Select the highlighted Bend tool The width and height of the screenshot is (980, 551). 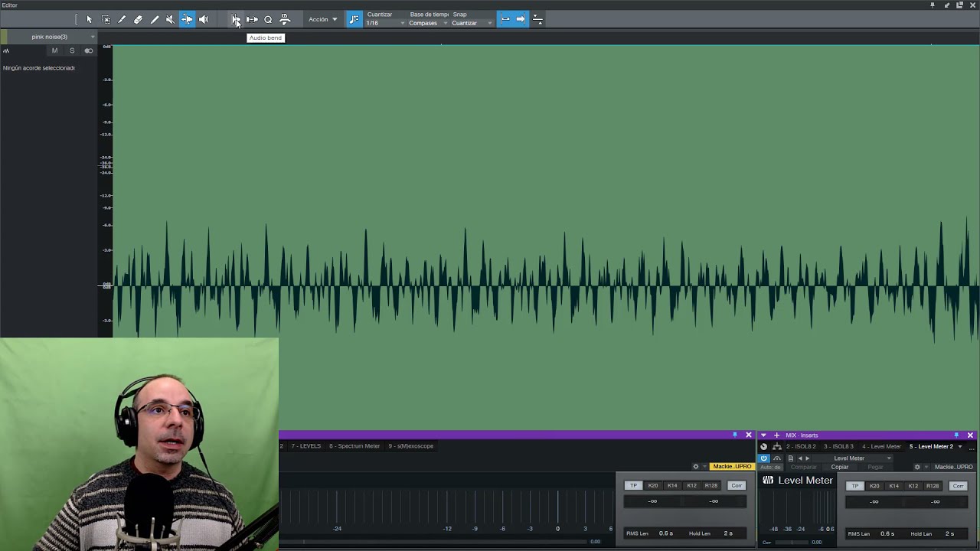(x=187, y=19)
